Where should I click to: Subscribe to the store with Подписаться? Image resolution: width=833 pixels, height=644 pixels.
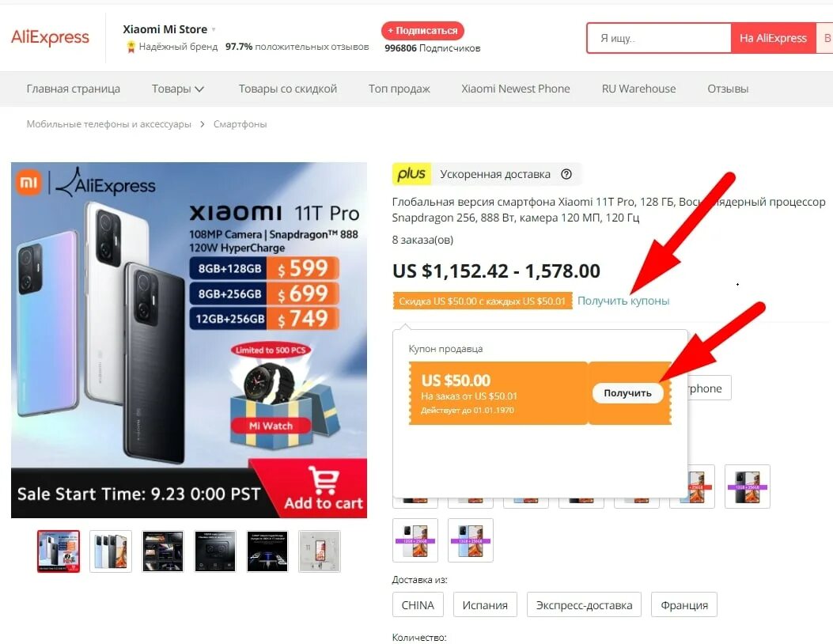click(422, 31)
